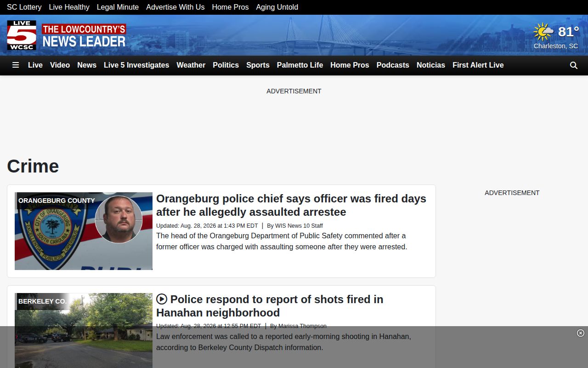The width and height of the screenshot is (588, 368).
Task: Click Charleston, SC weather location
Action: click(x=556, y=46)
